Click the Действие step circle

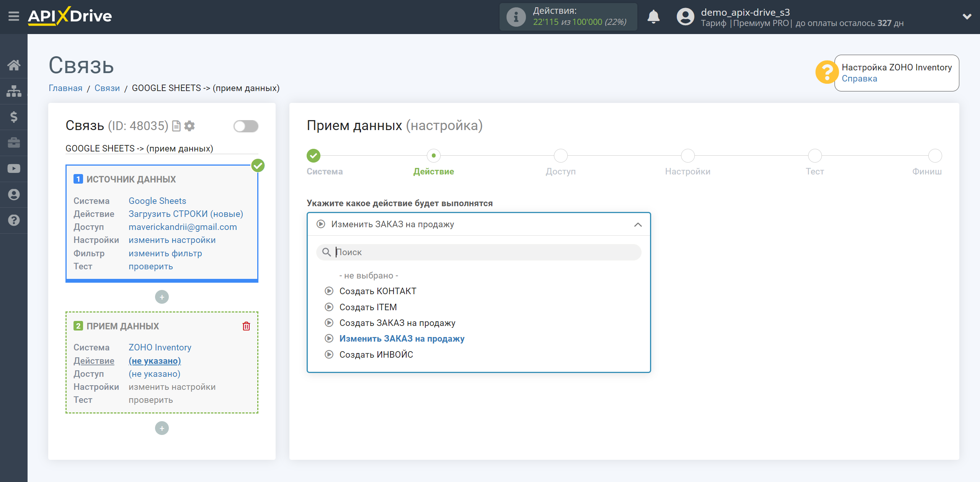(x=434, y=156)
